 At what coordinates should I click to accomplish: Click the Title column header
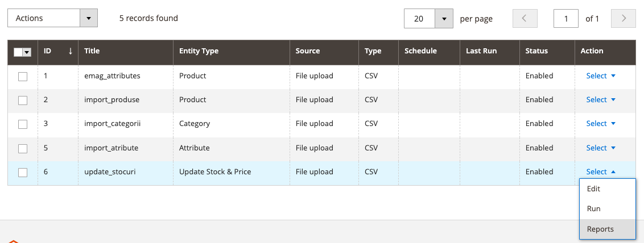126,51
